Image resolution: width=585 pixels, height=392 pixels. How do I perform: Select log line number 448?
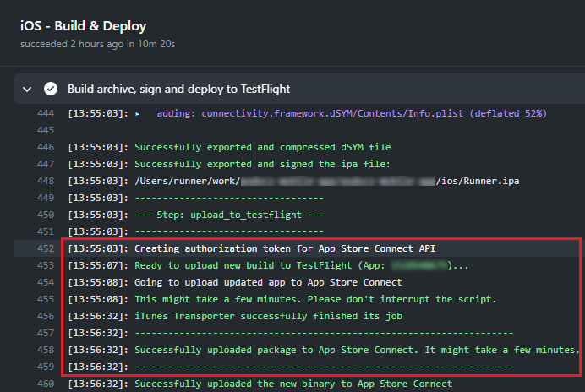[46, 181]
